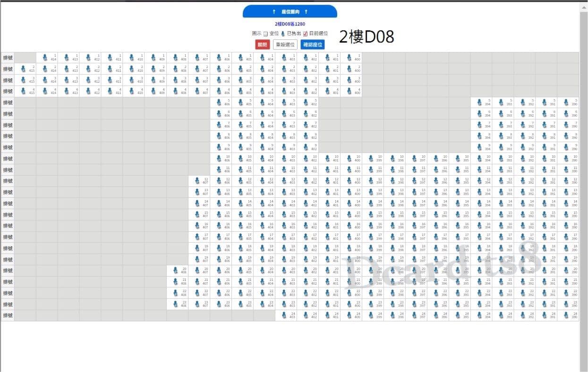This screenshot has width=588, height=372.
Task: Pick row 11 seat 390
Action: (x=569, y=170)
